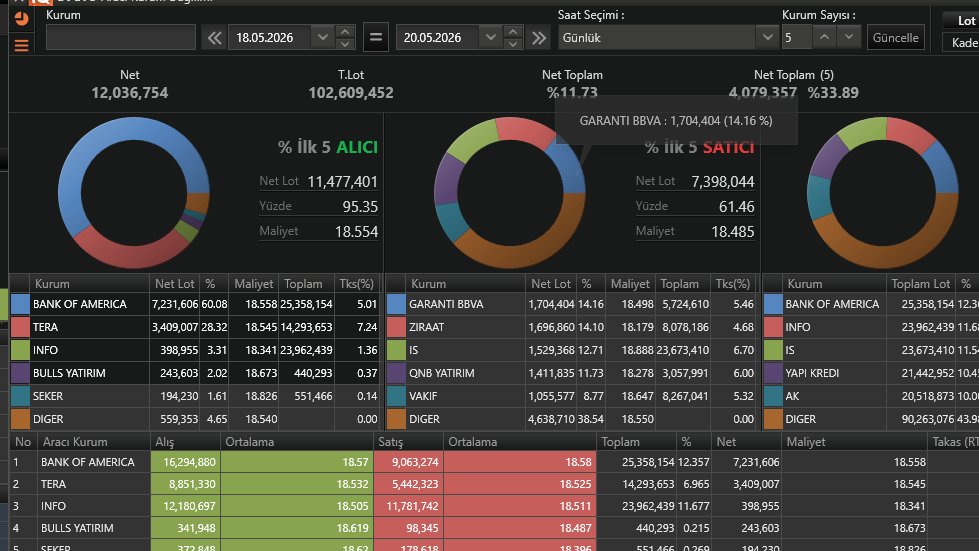
Task: Open the end date 20.05.2026 dropdown
Action: (491, 37)
